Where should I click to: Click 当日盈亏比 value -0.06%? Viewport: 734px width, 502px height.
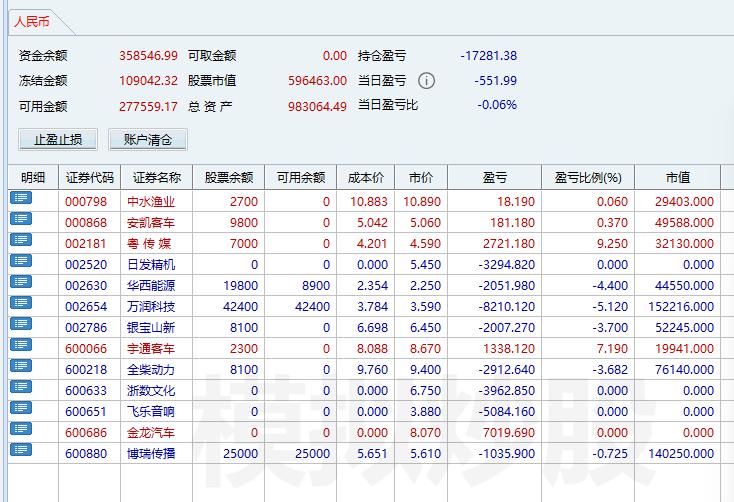pos(497,105)
